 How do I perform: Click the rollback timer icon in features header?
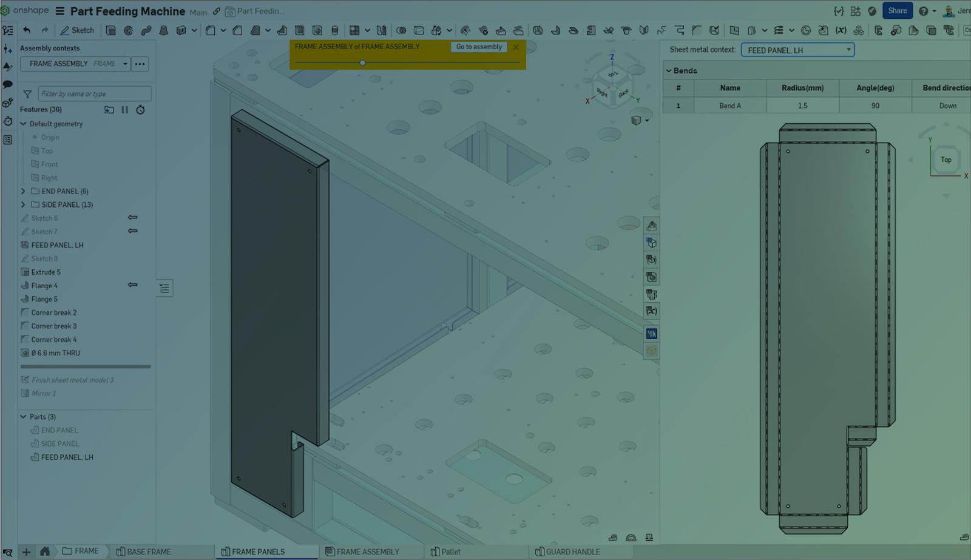(x=140, y=110)
